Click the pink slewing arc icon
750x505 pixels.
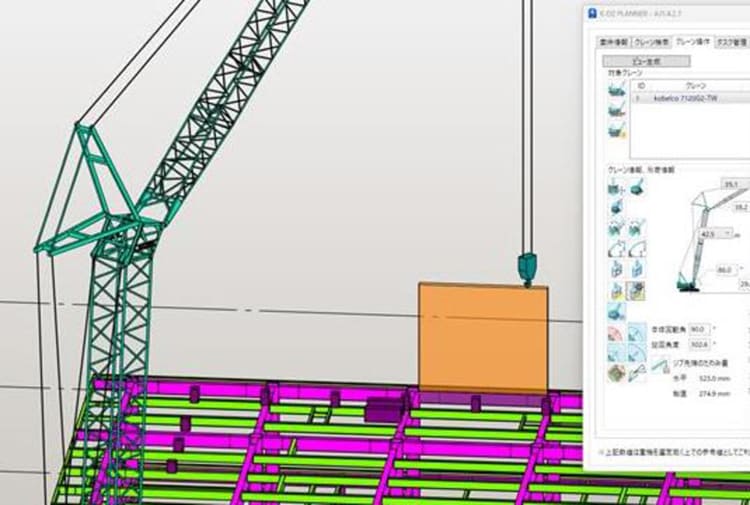pos(617,332)
